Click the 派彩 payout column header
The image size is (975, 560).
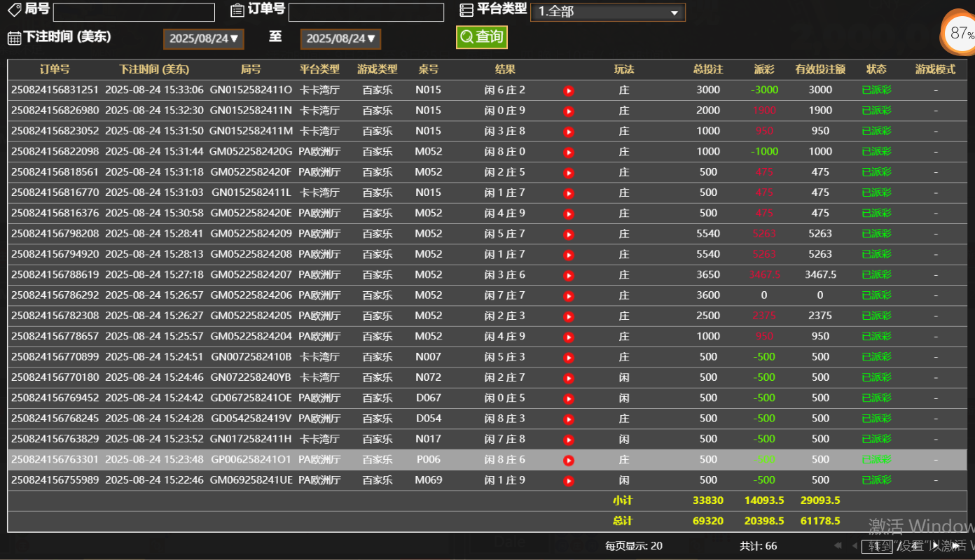(x=764, y=69)
